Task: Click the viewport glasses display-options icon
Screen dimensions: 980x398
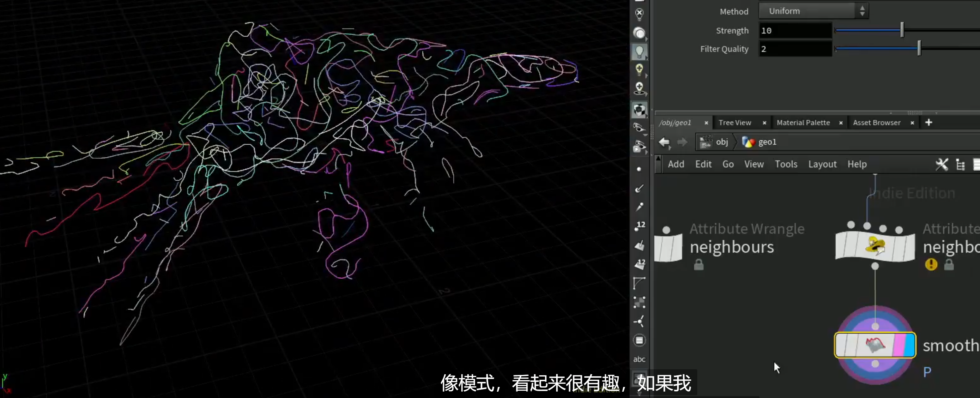Action: (x=639, y=128)
